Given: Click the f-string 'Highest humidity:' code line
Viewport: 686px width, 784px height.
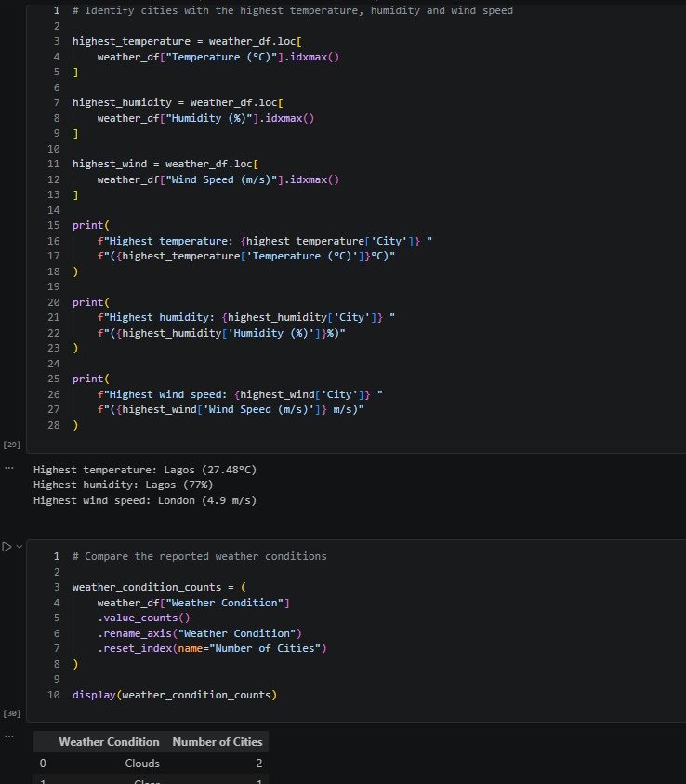Looking at the screenshot, I should pyautogui.click(x=245, y=317).
